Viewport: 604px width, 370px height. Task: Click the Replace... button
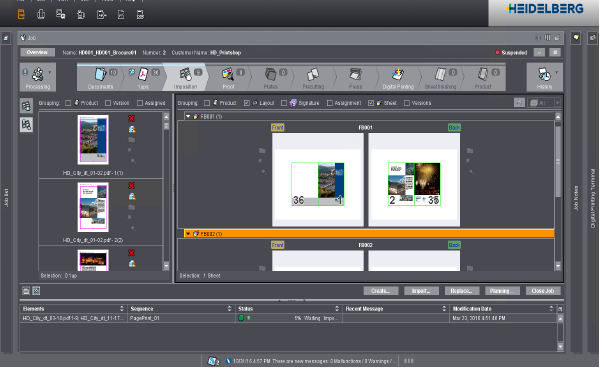tap(461, 291)
